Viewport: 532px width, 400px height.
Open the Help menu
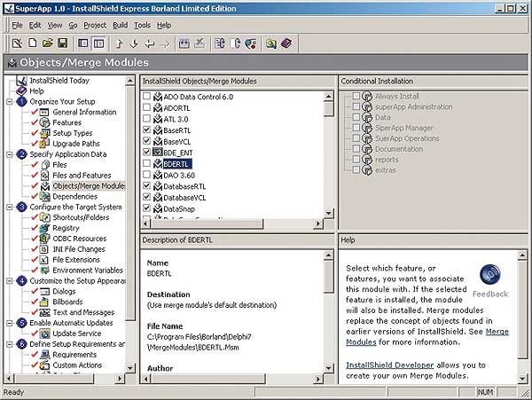(164, 25)
